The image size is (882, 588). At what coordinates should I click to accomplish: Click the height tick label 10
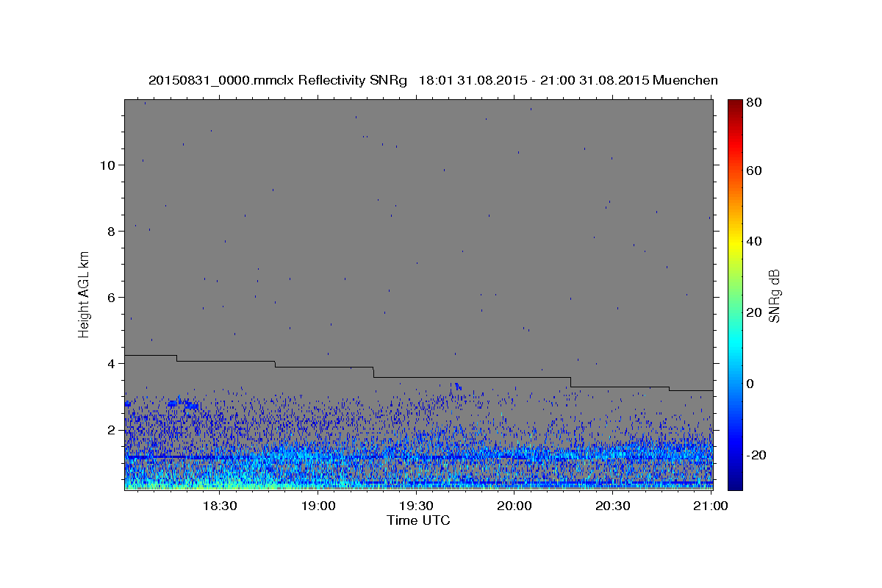107,165
